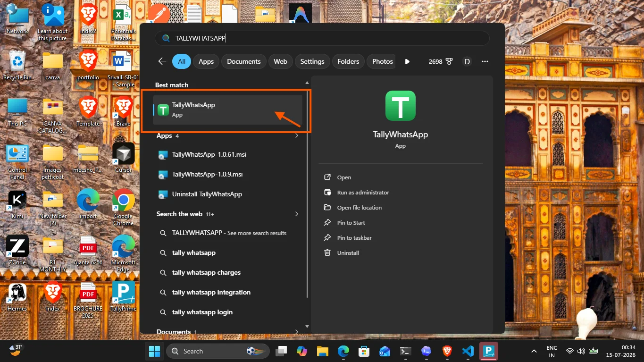Viewport: 644px width, 362px height.
Task: Switch to the Documents filter tab
Action: [244, 61]
